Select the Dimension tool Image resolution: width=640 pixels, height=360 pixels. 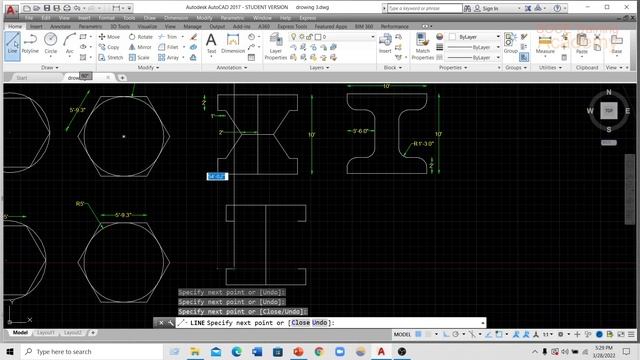click(x=233, y=43)
